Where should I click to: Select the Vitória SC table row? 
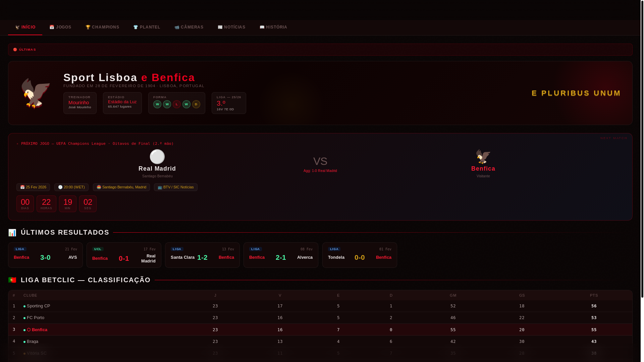[x=320, y=353]
